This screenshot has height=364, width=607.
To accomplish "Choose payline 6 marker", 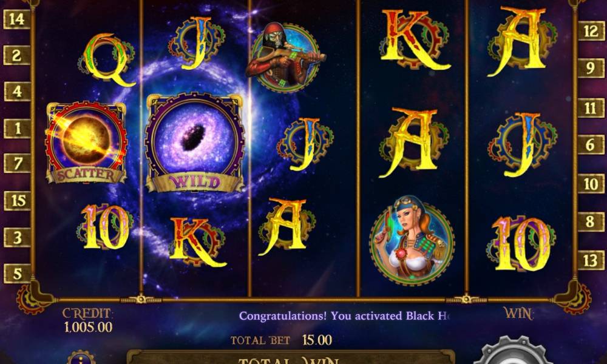I will tap(591, 144).
